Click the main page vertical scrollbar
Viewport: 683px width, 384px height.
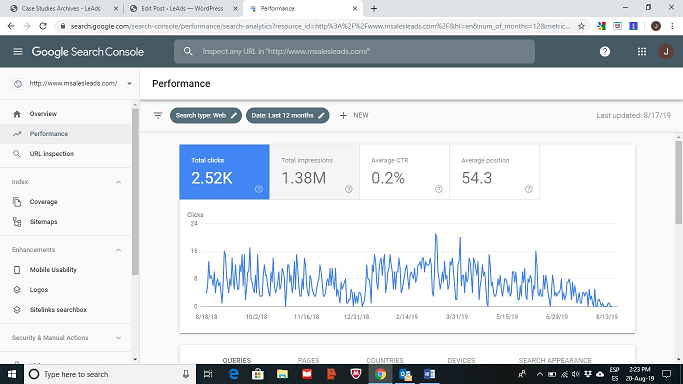click(x=679, y=183)
